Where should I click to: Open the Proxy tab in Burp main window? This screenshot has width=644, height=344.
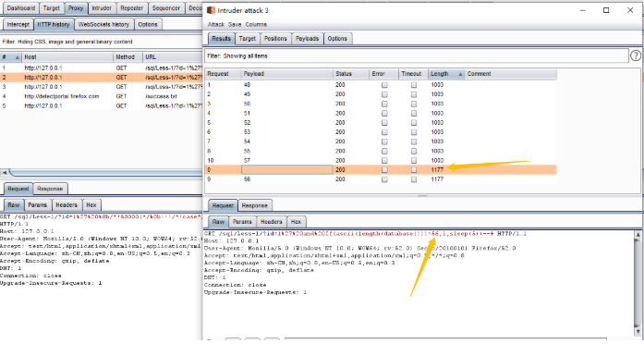(76, 7)
